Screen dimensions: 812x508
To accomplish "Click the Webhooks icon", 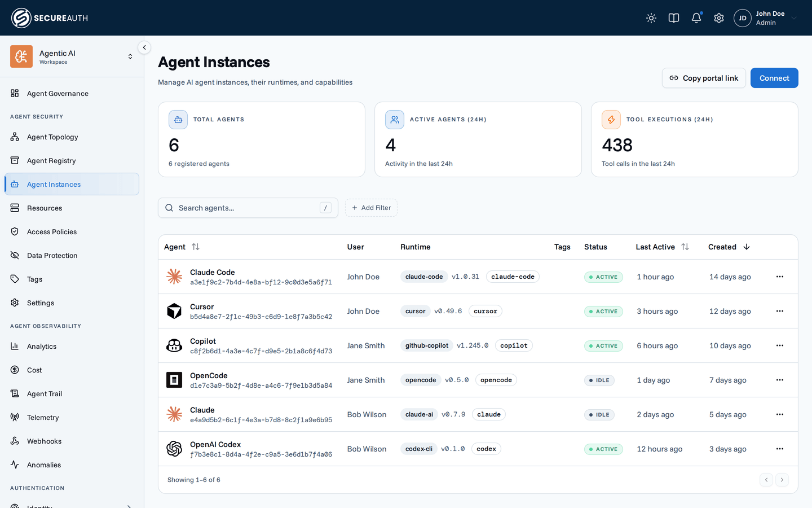I will point(15,441).
